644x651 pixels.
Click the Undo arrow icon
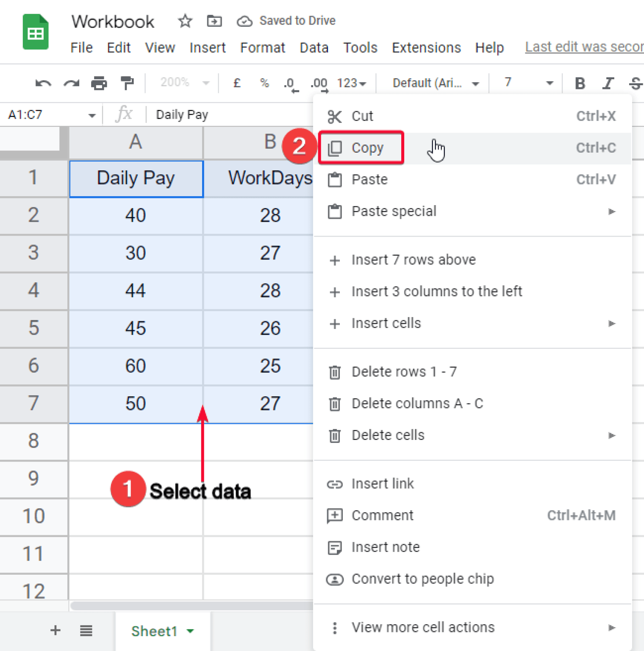[x=43, y=83]
